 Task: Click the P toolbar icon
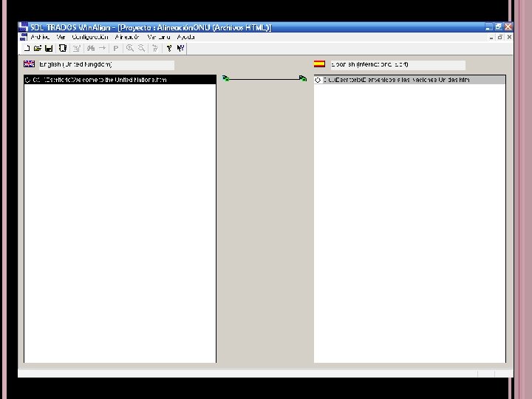pyautogui.click(x=116, y=48)
